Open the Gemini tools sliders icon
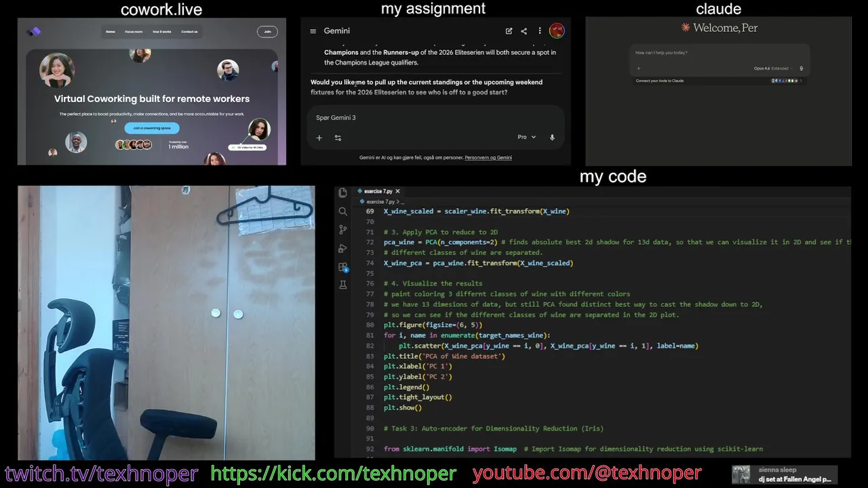This screenshot has height=488, width=868. click(338, 138)
